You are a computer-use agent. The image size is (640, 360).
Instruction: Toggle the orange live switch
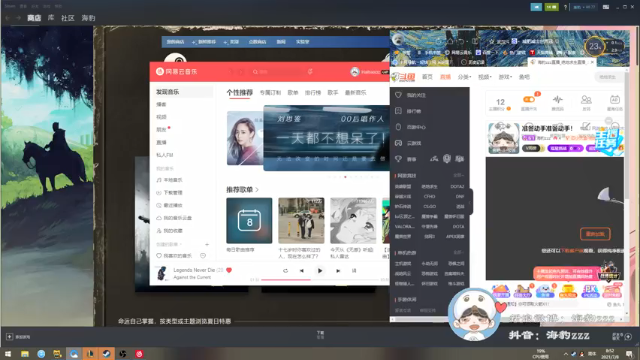click(x=529, y=99)
